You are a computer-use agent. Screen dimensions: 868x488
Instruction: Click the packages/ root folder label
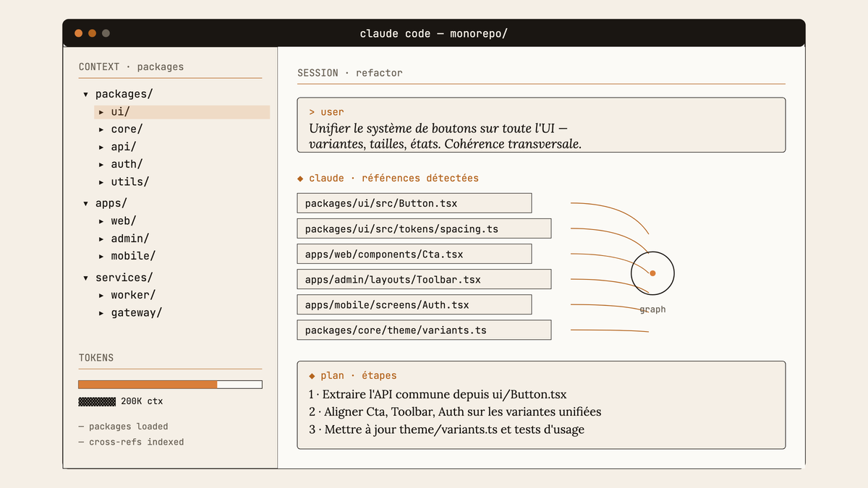[124, 94]
